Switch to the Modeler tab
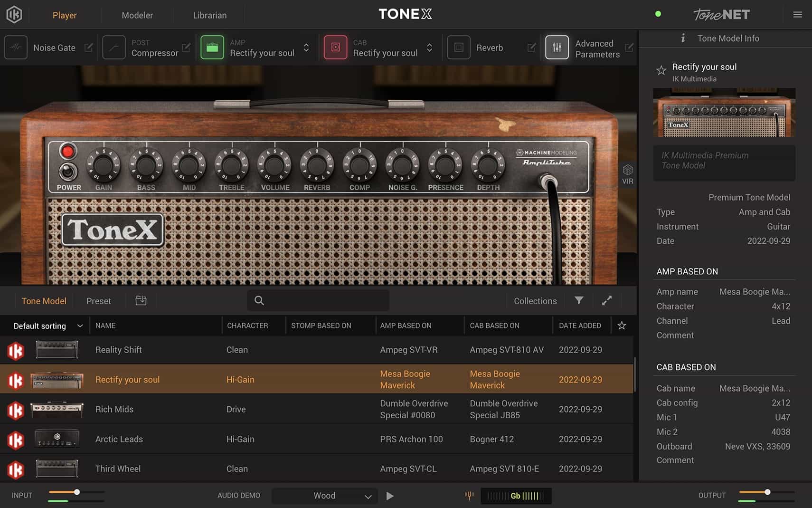This screenshot has height=508, width=812. [137, 15]
